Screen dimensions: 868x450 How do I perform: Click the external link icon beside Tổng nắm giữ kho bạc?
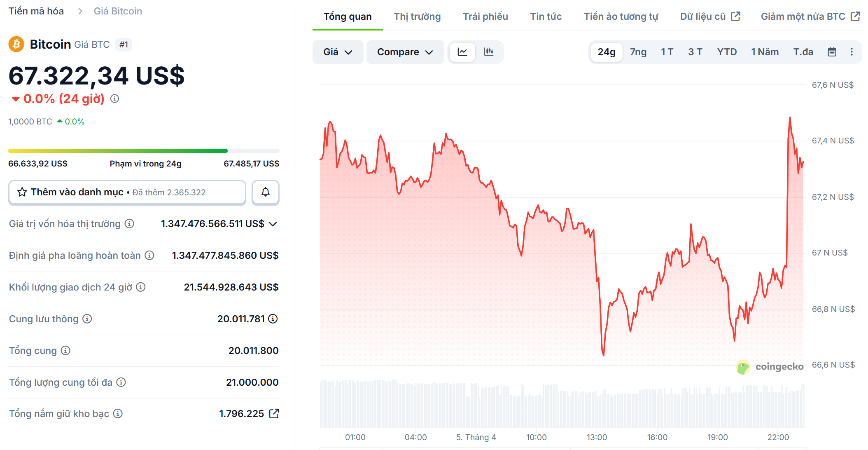pyautogui.click(x=274, y=413)
